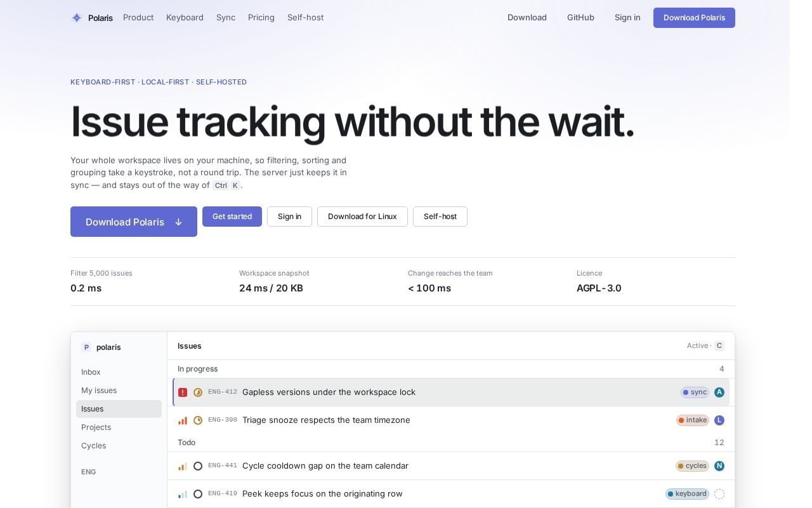Click the intake label chip
Screen dimensions: 812x508
point(693,420)
